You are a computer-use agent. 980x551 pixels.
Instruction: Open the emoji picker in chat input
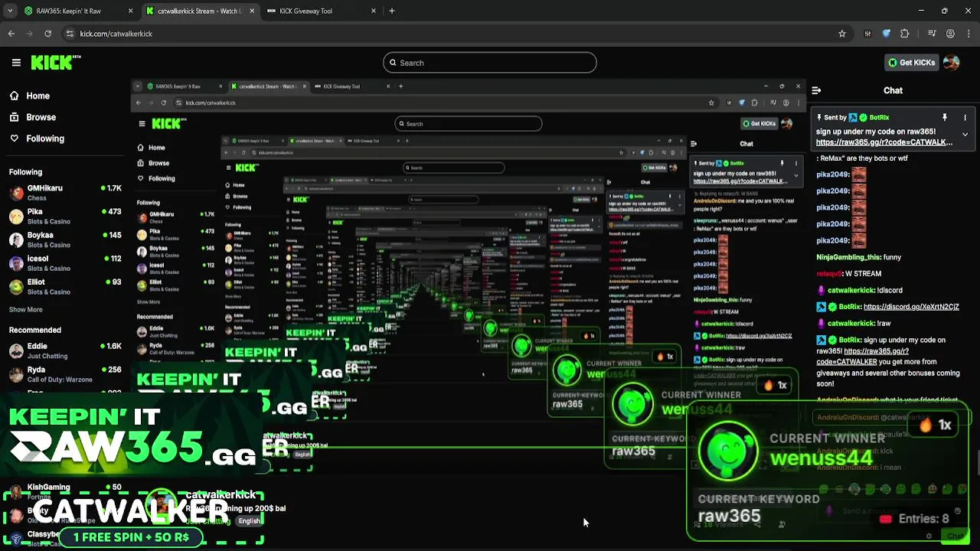[957, 511]
